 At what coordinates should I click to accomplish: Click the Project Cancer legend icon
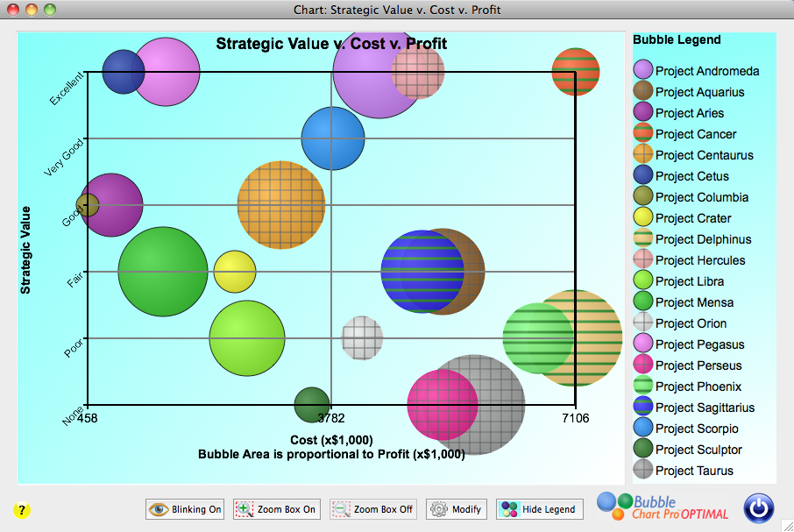pyautogui.click(x=643, y=134)
